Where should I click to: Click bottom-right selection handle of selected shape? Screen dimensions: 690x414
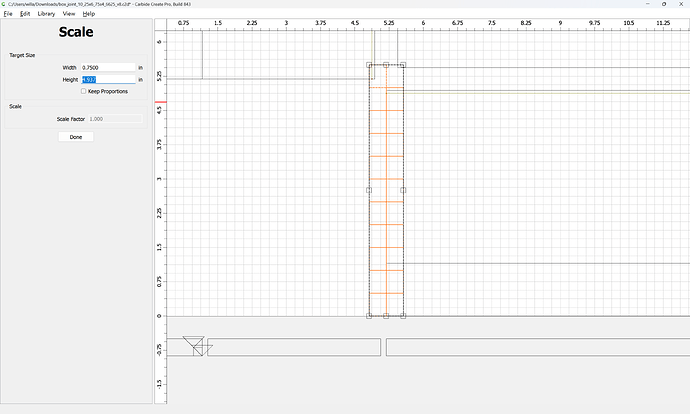coord(403,316)
